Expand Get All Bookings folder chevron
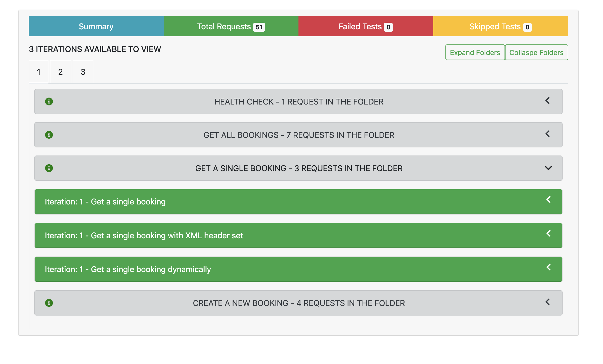 tap(547, 134)
